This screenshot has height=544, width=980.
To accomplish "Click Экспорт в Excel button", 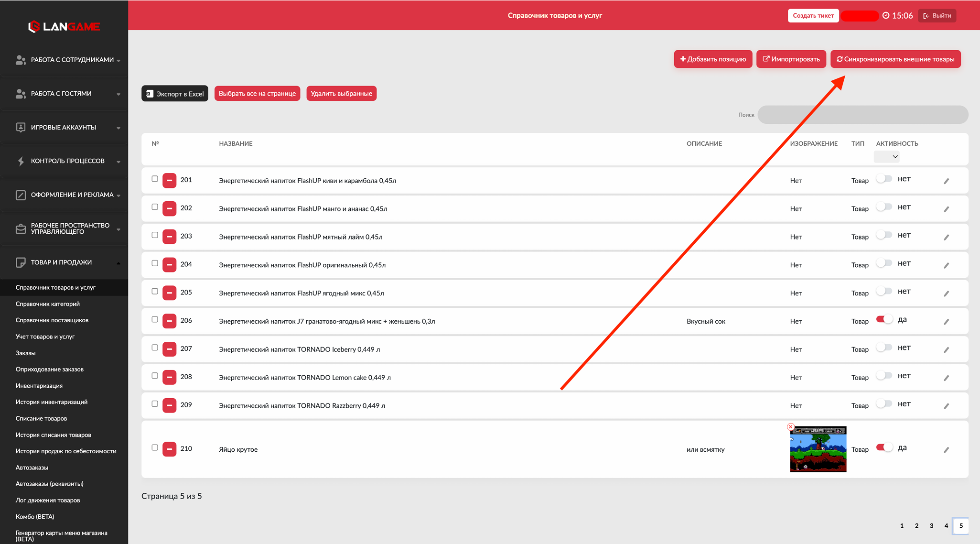I will [175, 94].
